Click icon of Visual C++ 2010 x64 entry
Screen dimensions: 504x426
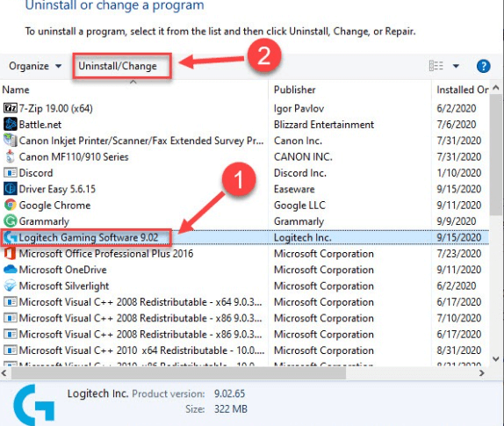pyautogui.click(x=11, y=350)
